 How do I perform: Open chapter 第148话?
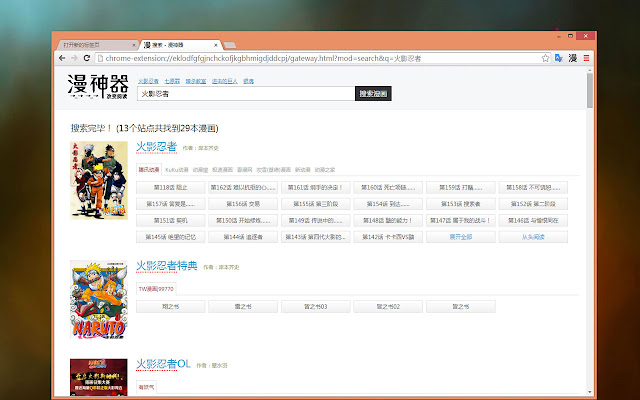(388, 220)
